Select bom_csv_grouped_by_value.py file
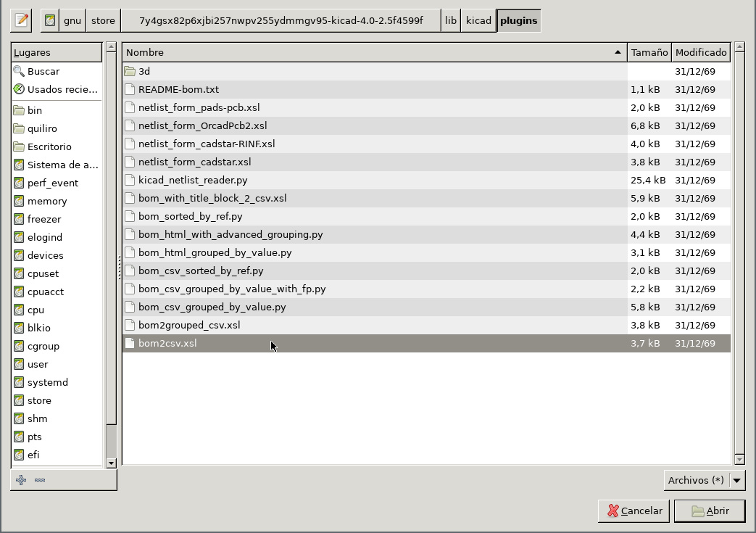Screen dimensions: 756x533 pos(427,307)
